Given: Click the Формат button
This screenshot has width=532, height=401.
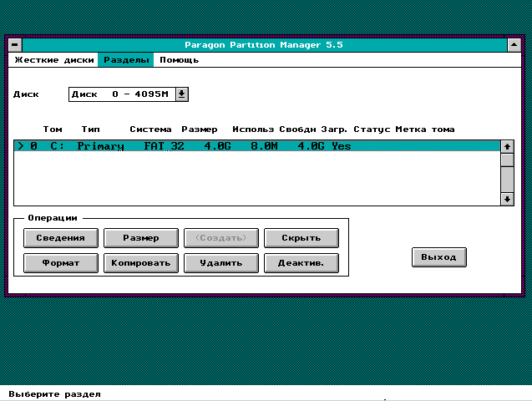Looking at the screenshot, I should click(61, 263).
